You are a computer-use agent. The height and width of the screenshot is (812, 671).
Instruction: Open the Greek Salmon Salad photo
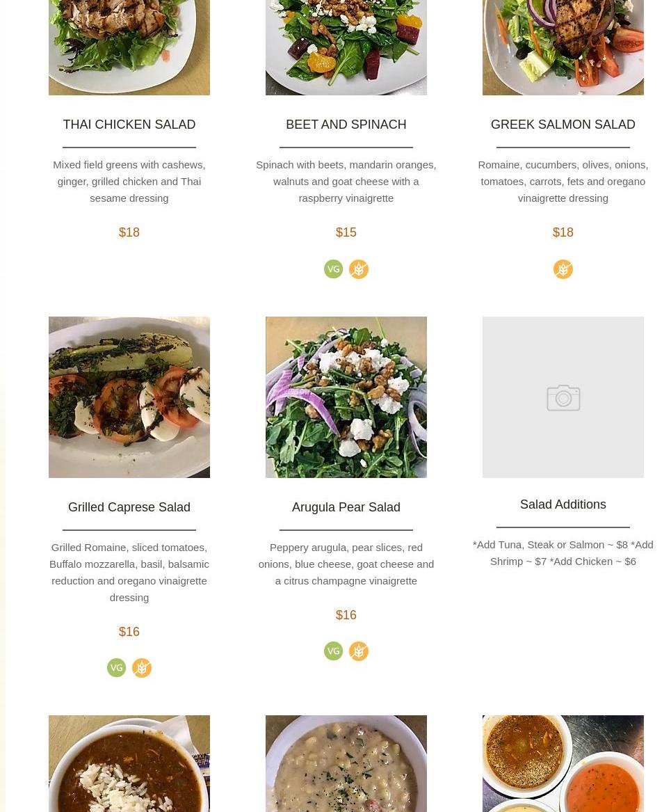coord(563,47)
